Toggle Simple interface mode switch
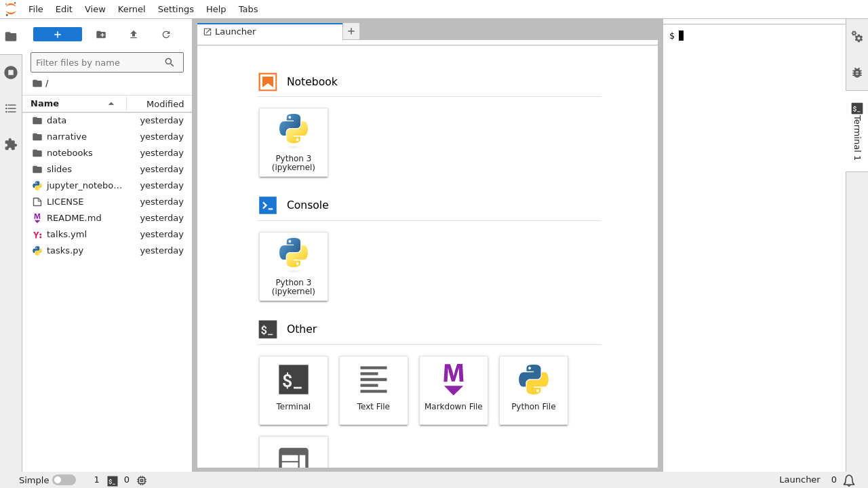This screenshot has height=488, width=868. point(64,480)
